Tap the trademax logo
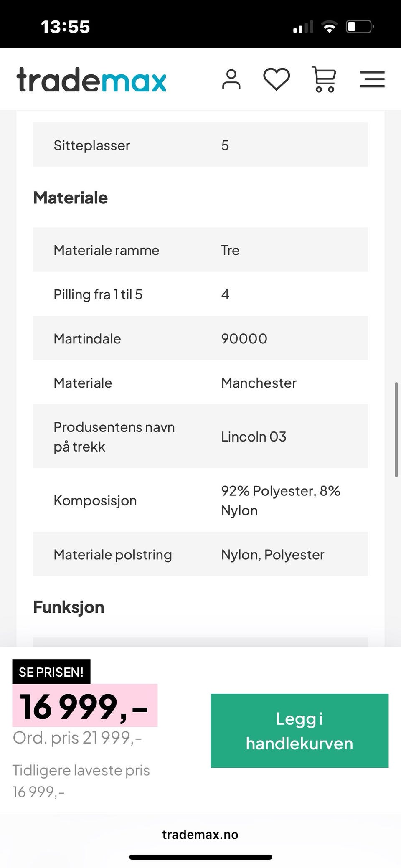This screenshot has height=868, width=401. click(x=91, y=79)
